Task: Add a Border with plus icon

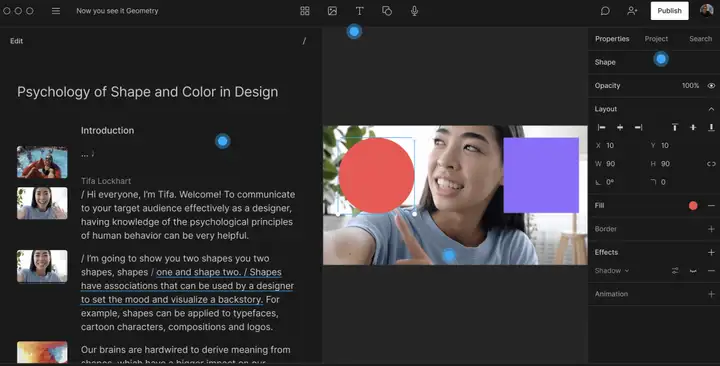Action: pyautogui.click(x=711, y=229)
